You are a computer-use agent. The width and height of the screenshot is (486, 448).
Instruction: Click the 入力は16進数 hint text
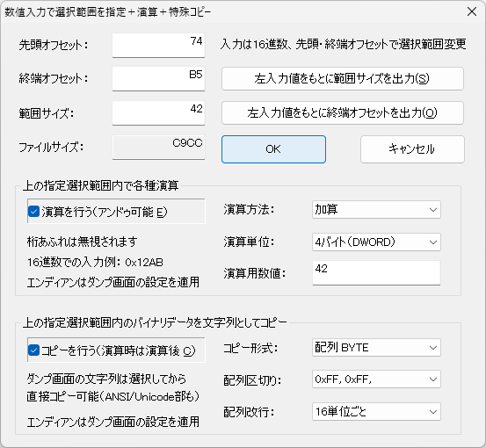(x=343, y=44)
